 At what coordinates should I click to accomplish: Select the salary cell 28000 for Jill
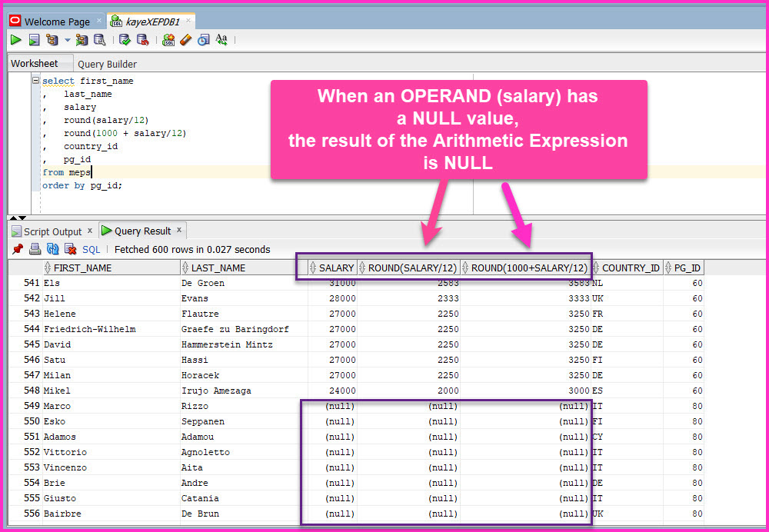point(332,298)
